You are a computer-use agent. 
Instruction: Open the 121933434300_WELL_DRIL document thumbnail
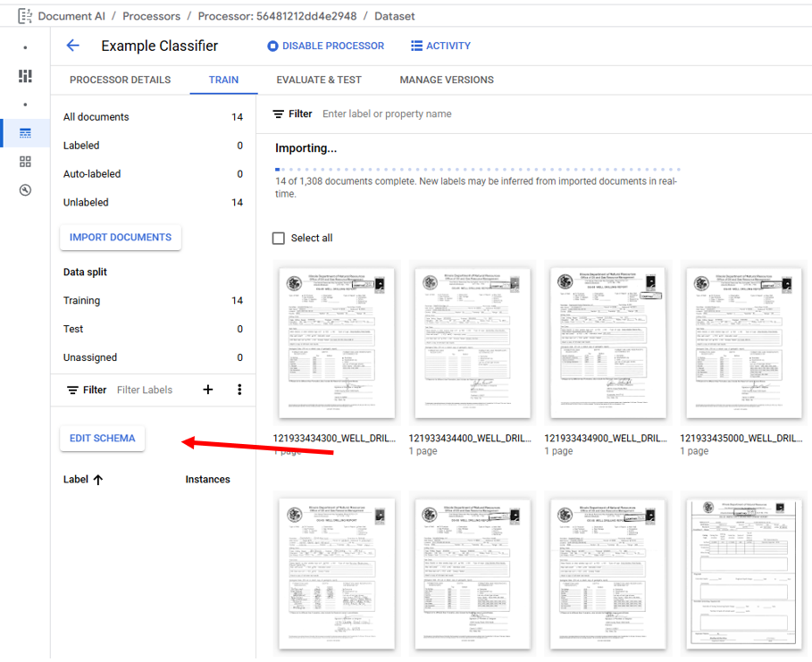click(x=336, y=343)
